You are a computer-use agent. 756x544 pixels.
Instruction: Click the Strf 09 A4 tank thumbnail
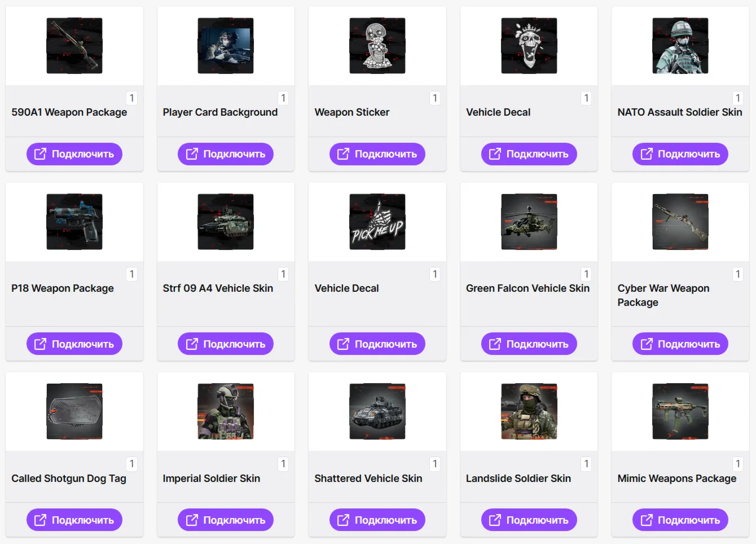point(226,222)
